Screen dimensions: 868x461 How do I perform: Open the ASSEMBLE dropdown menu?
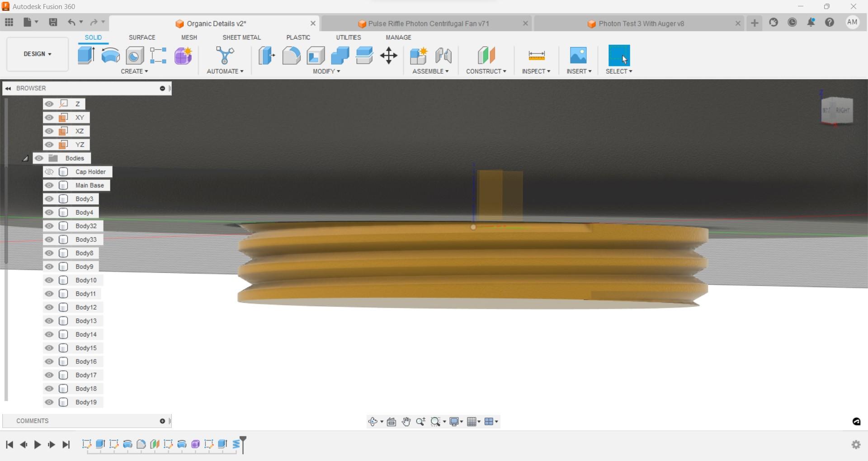[x=430, y=71]
